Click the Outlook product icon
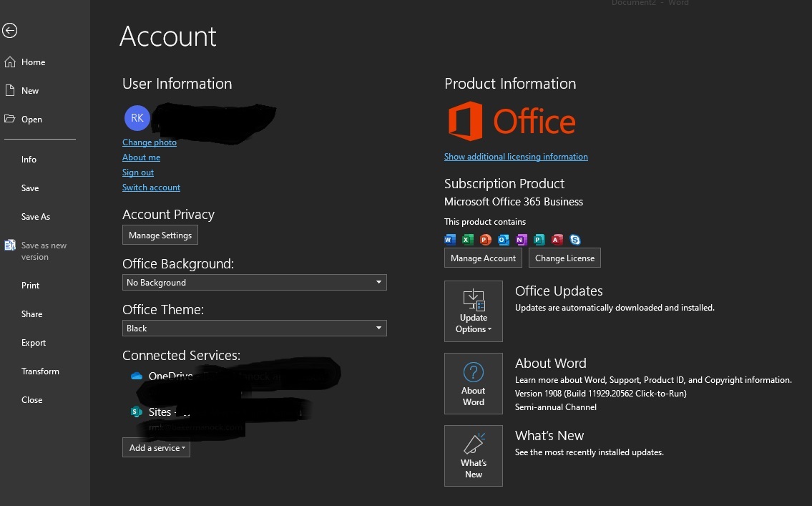This screenshot has height=506, width=812. pos(504,240)
